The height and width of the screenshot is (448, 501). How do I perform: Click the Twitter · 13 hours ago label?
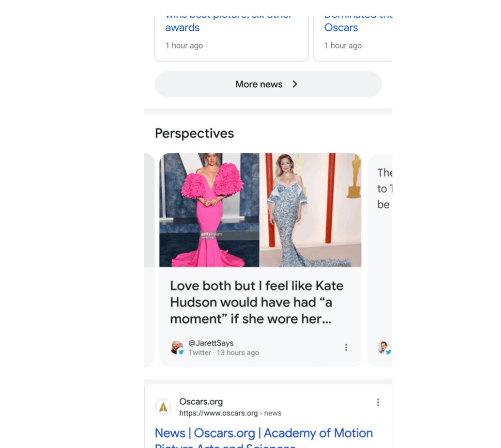(x=223, y=353)
